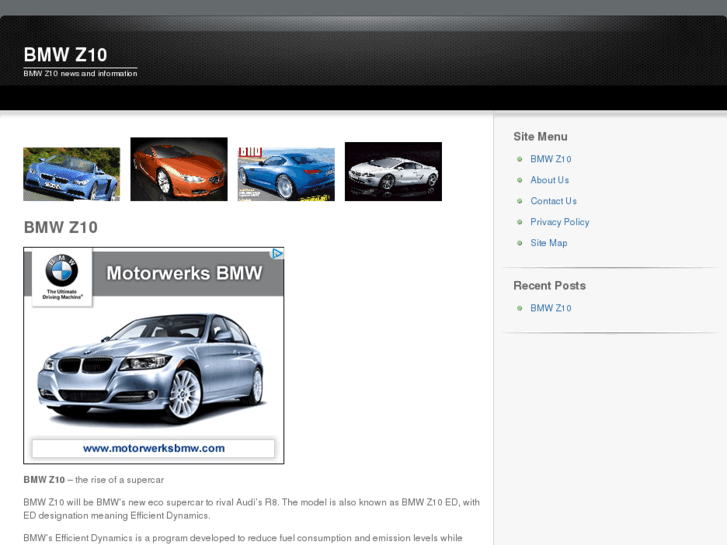
Task: Click the Motorwerks BMW ad headline
Action: point(184,273)
